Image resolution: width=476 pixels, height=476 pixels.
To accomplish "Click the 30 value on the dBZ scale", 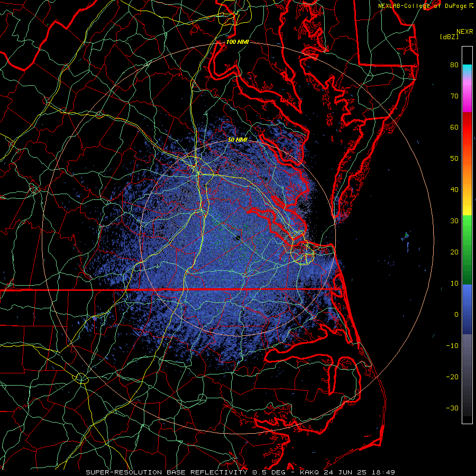I will (454, 221).
